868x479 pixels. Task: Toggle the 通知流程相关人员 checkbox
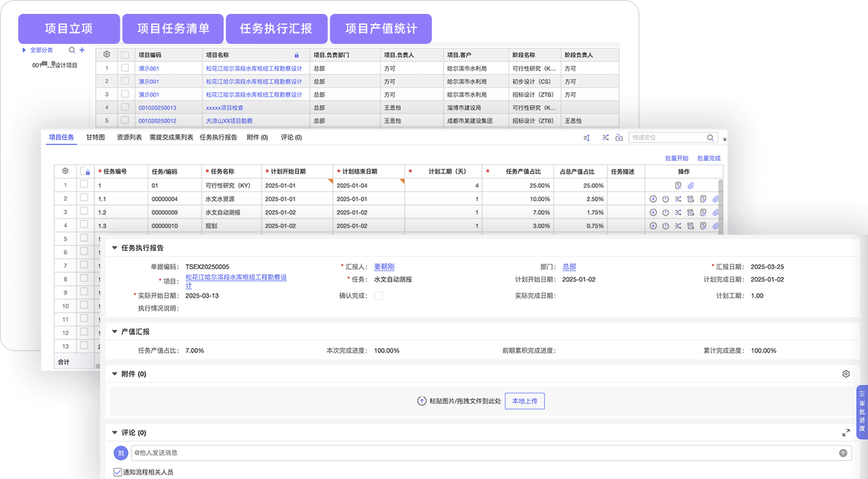118,472
